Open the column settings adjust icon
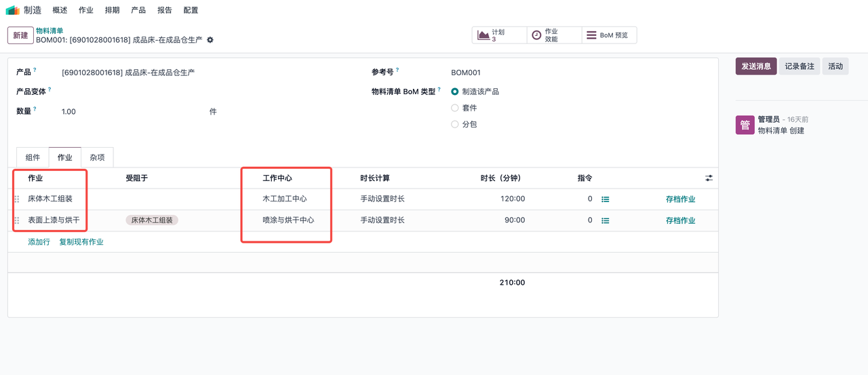The image size is (868, 375). coord(709,178)
